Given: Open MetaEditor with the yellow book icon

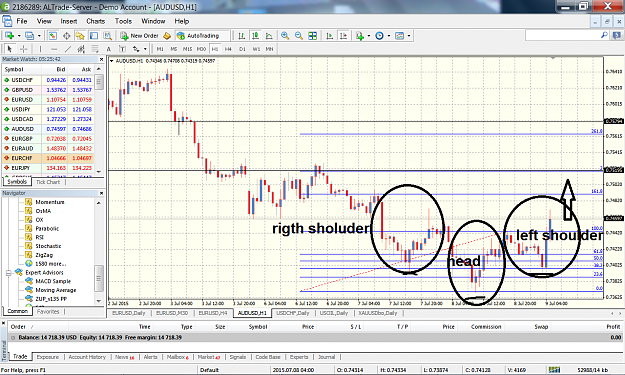Looking at the screenshot, I should 167,36.
